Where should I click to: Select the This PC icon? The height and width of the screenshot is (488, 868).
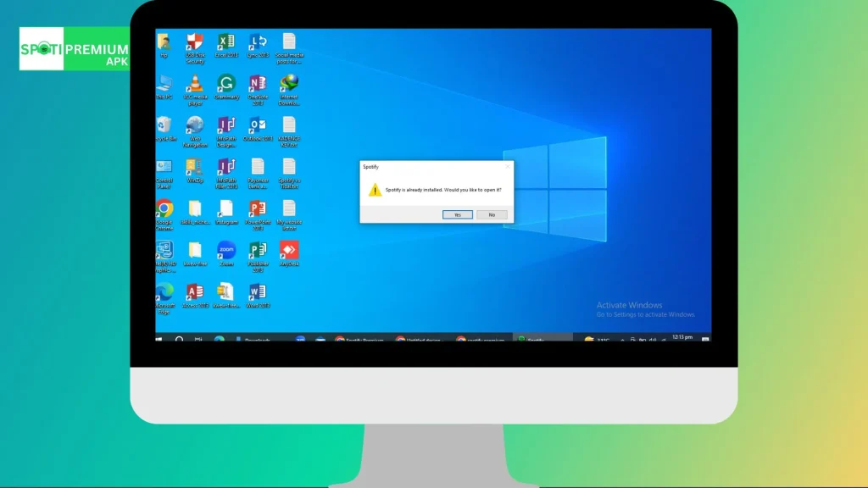tap(164, 87)
